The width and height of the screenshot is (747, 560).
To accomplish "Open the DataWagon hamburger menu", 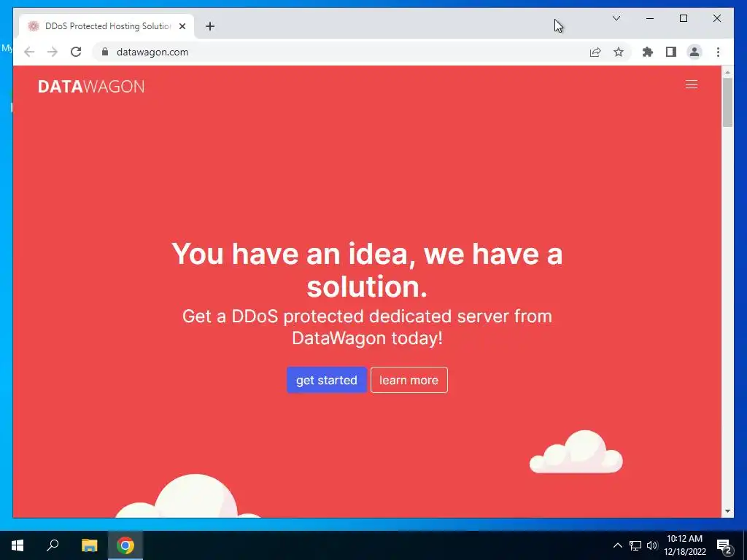I will tap(692, 85).
